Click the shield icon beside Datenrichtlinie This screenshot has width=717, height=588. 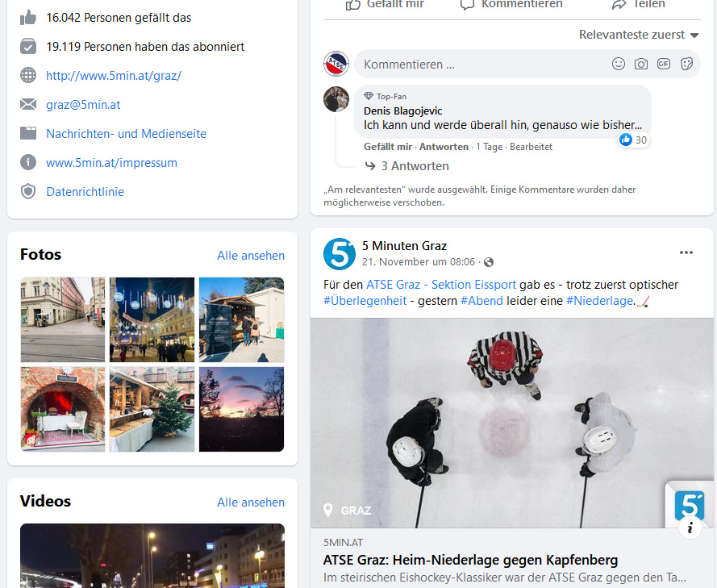pyautogui.click(x=28, y=192)
